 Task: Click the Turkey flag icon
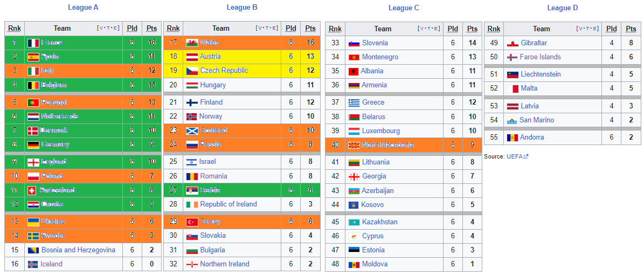[192, 222]
